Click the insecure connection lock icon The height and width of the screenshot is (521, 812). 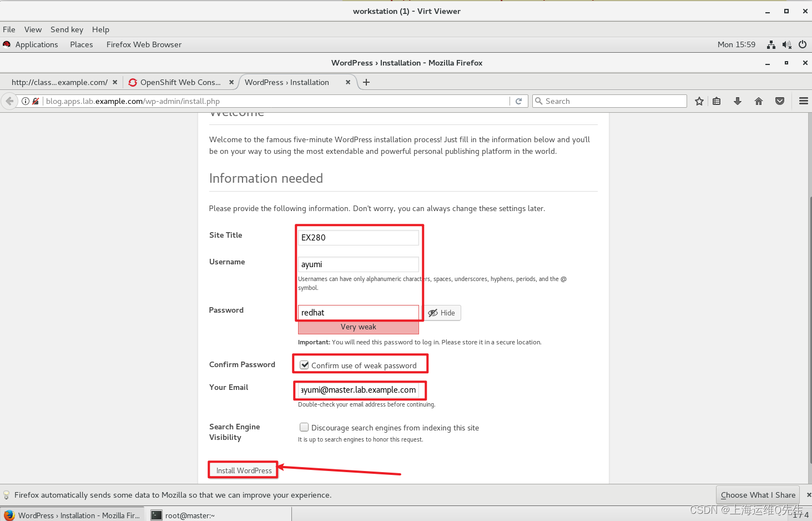coord(36,101)
